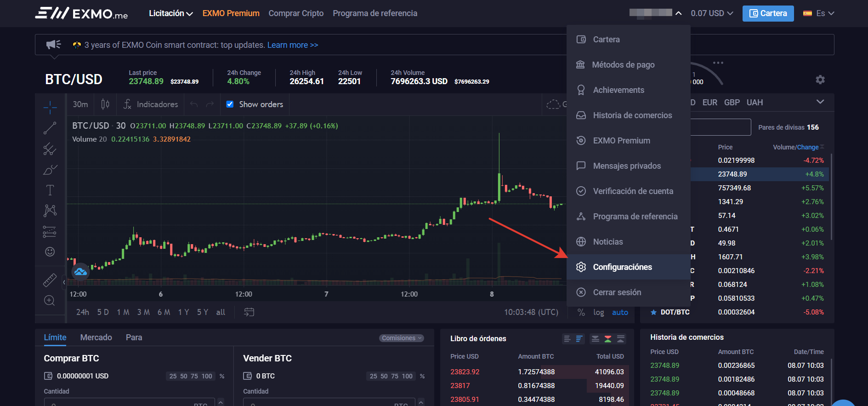Screen dimensions: 868x406
Task: Click the blue Cartera button
Action: coord(768,13)
